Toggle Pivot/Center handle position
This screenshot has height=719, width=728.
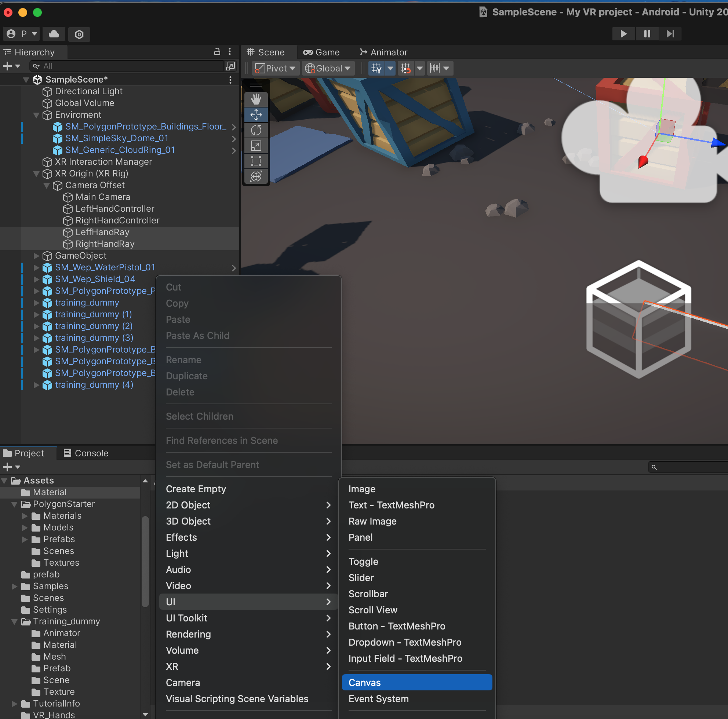[x=276, y=68]
